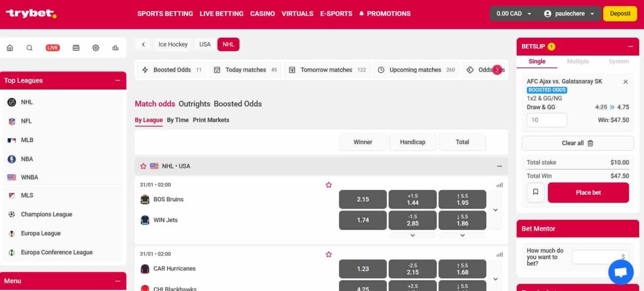The image size is (644, 291).
Task: Open E-Sports in top navigation
Action: [336, 14]
